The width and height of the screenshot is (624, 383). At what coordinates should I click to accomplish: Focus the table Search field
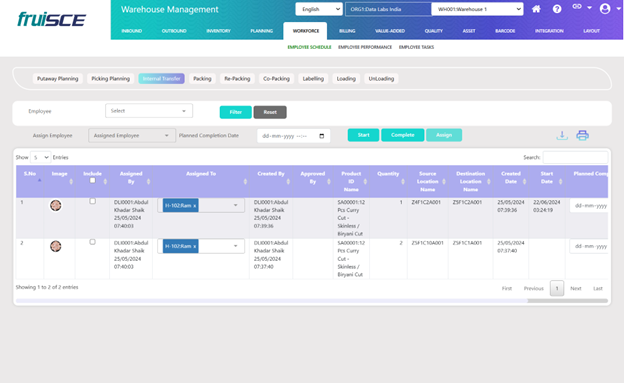point(575,157)
